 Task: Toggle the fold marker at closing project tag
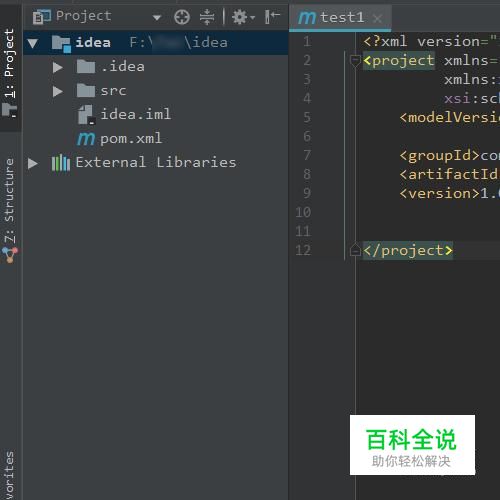click(355, 250)
